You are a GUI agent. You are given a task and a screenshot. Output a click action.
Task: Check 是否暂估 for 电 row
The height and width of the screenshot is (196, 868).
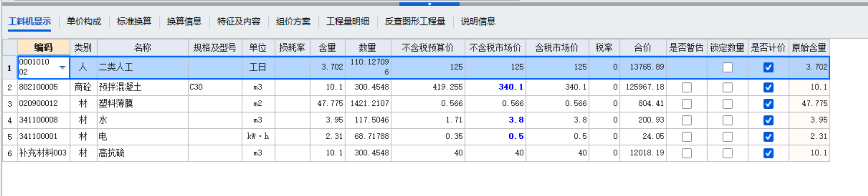687,137
